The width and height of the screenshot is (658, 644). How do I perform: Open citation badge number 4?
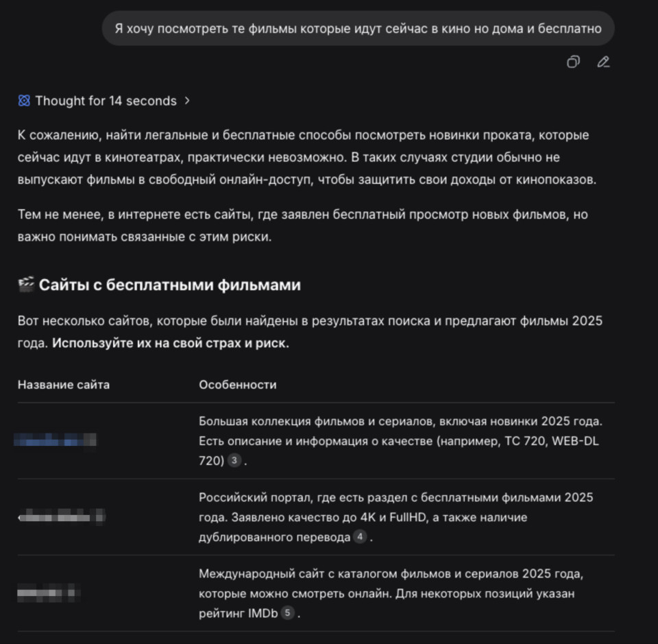point(360,537)
